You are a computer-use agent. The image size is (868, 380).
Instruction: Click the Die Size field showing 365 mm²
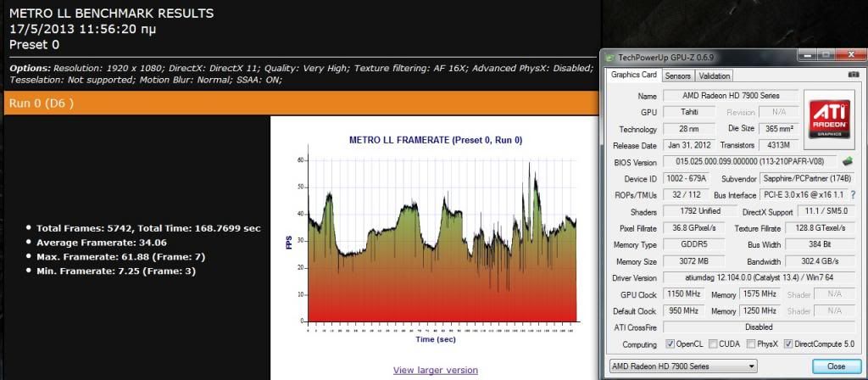778,129
